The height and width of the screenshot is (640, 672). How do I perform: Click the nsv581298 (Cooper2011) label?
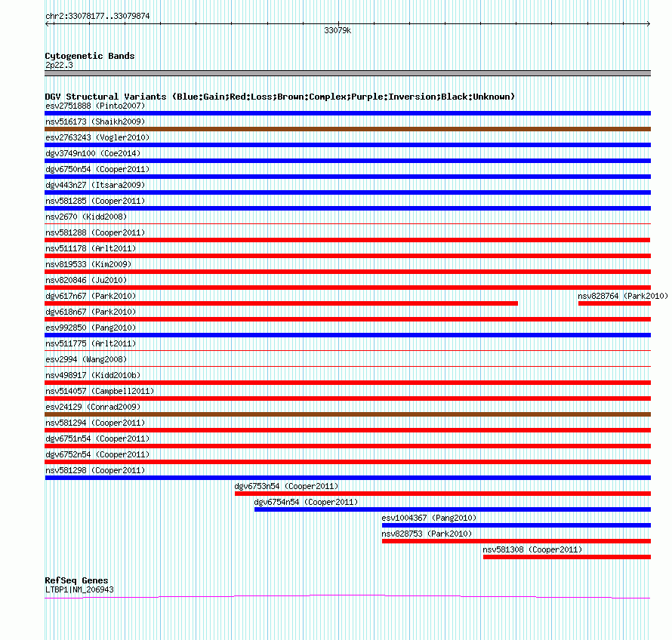[x=95, y=470]
